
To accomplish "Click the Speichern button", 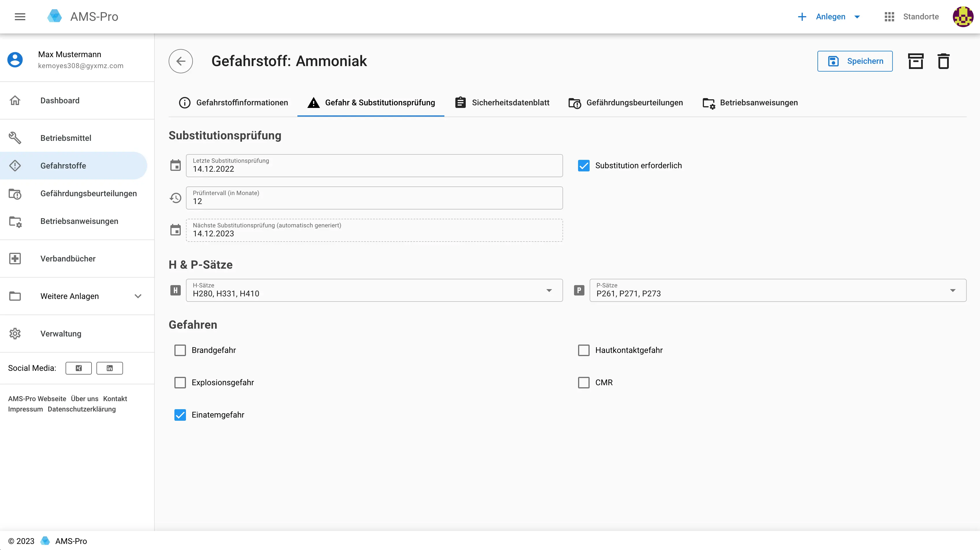I will [854, 61].
